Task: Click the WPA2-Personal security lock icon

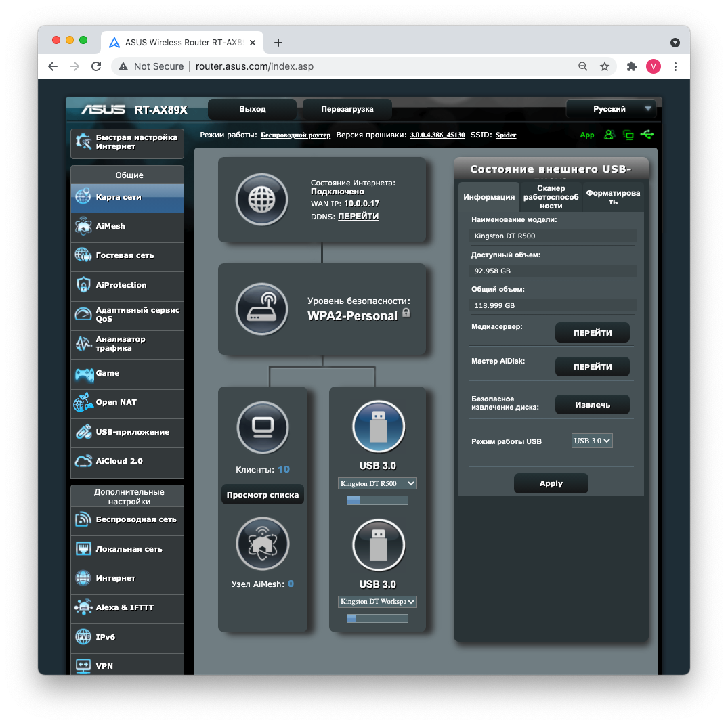Action: (406, 313)
